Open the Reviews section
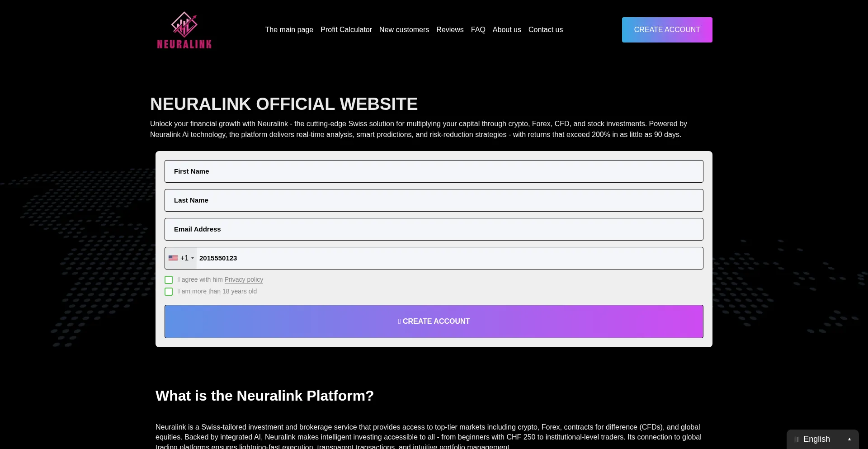This screenshot has width=868, height=449. click(x=450, y=30)
